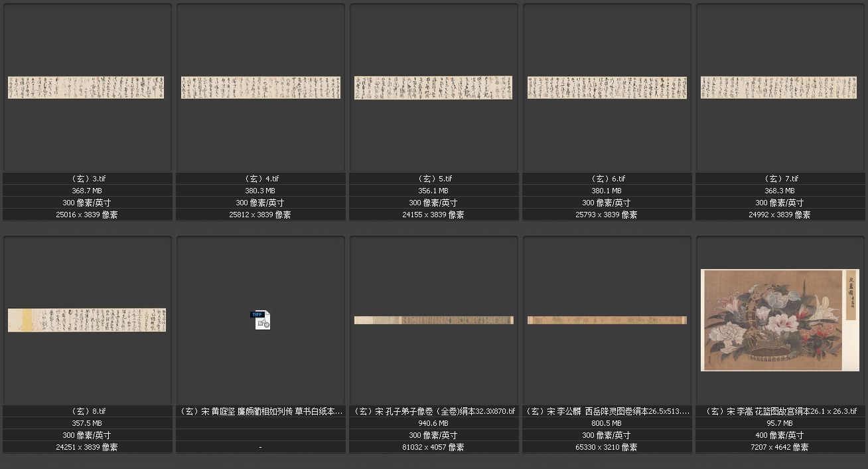Select the (玄) 7.tif calligraphy thumbnail

click(779, 88)
